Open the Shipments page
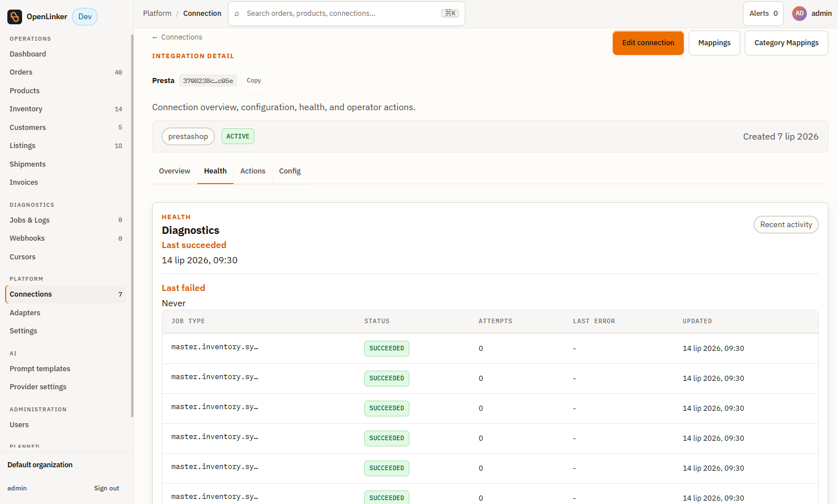This screenshot has width=838, height=504. (66, 164)
